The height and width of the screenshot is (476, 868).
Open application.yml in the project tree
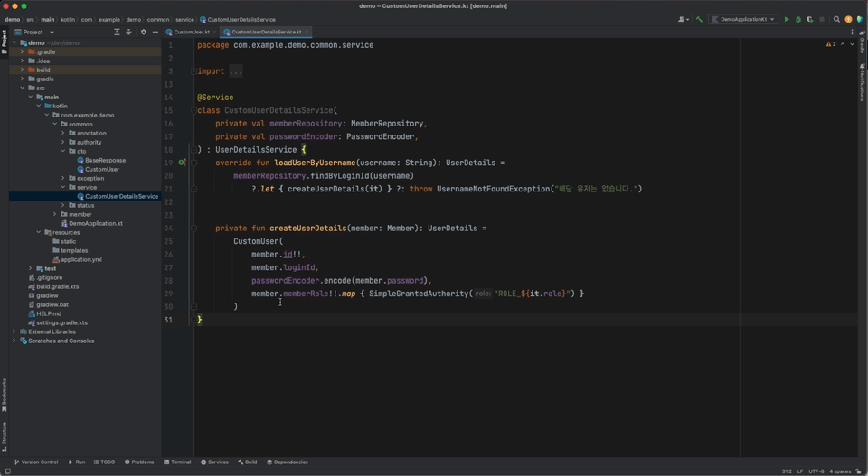point(80,259)
